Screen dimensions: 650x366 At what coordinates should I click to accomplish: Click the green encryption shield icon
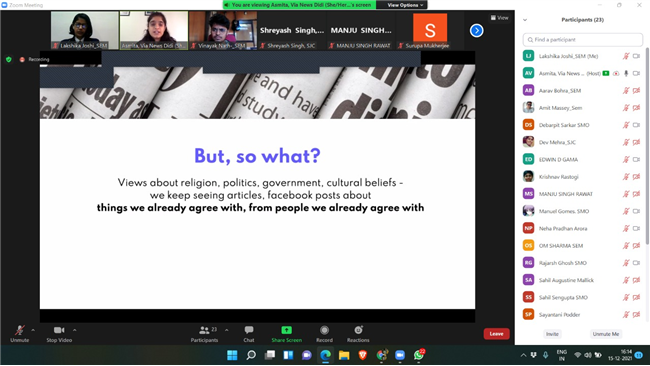coord(9,59)
